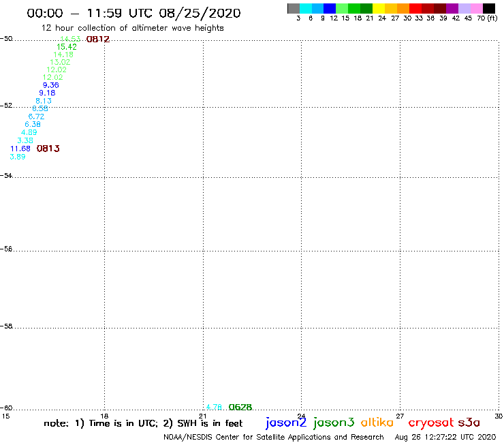Click the timestamp "Aug 26 12:27:22 UTC 2020"

pyautogui.click(x=445, y=437)
